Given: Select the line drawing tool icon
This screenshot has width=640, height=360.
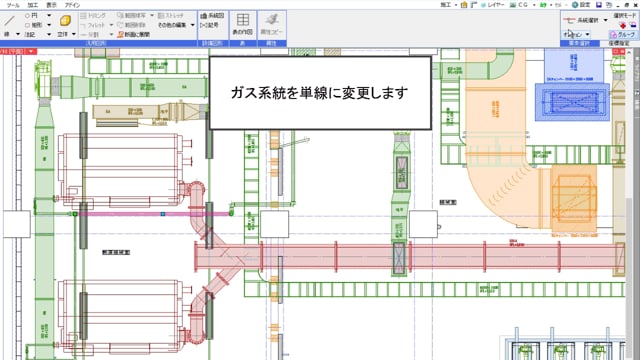Looking at the screenshot, I should (10, 20).
